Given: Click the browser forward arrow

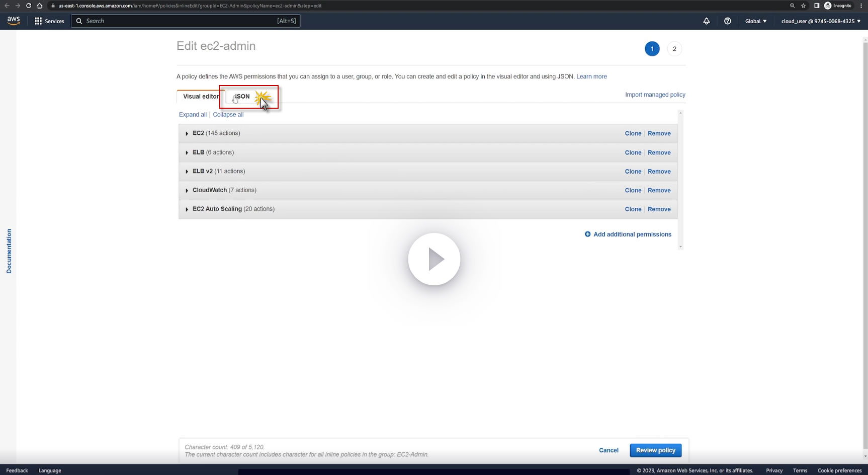Looking at the screenshot, I should click(18, 6).
